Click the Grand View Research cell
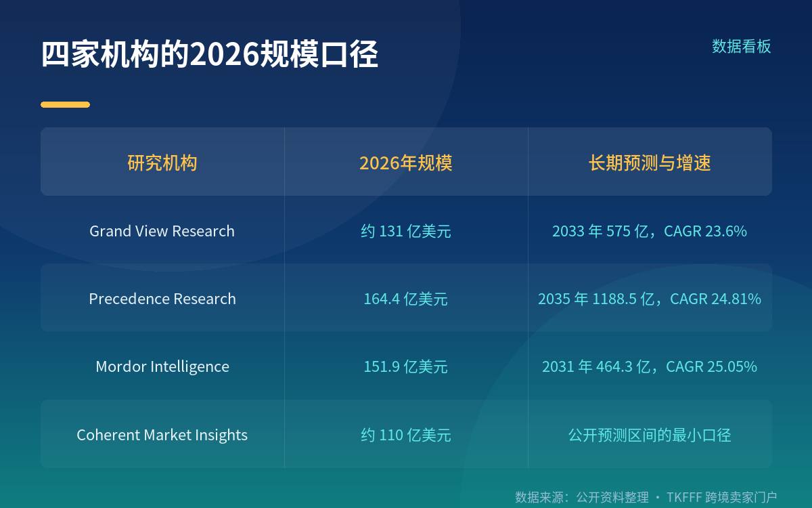 click(x=162, y=231)
